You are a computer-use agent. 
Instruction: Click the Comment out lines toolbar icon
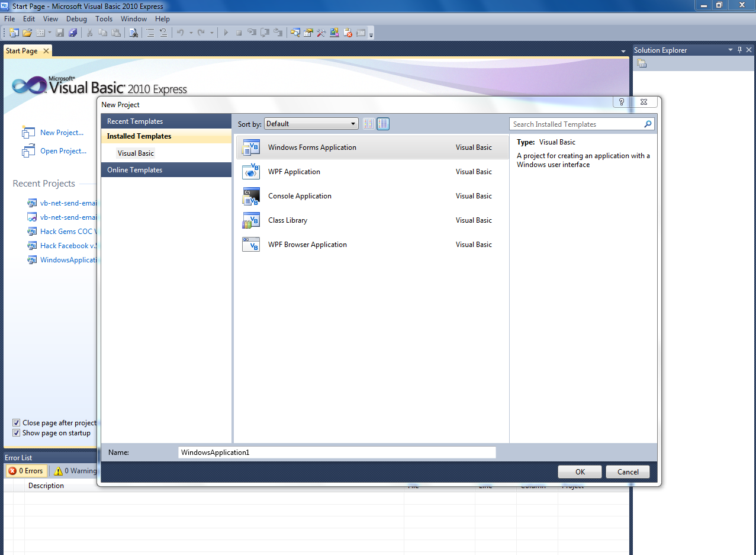coord(150,33)
